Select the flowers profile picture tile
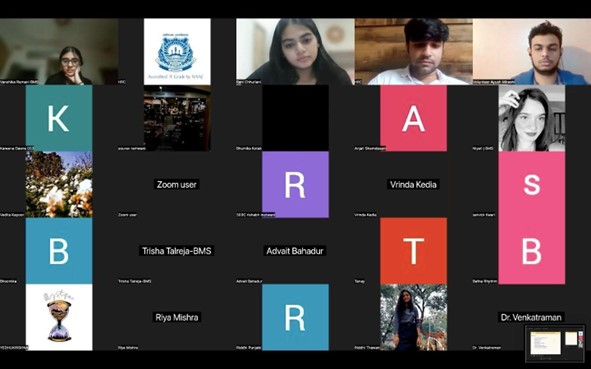 point(59,184)
